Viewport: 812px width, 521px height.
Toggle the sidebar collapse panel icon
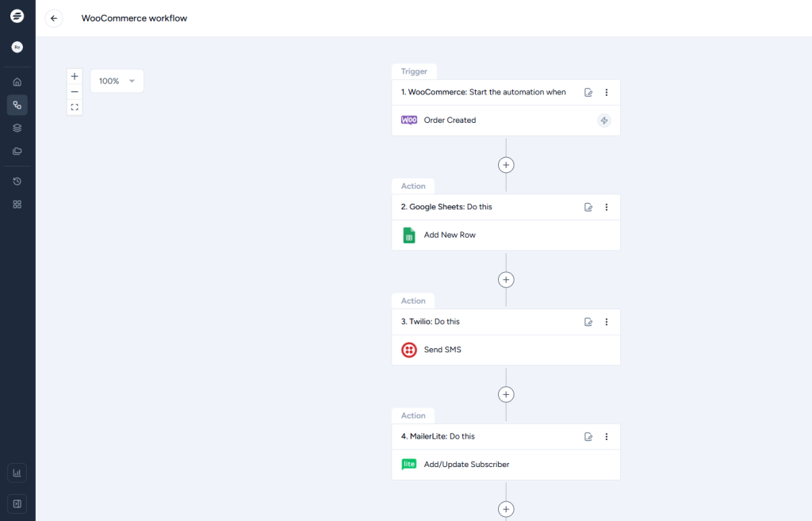tap(17, 503)
